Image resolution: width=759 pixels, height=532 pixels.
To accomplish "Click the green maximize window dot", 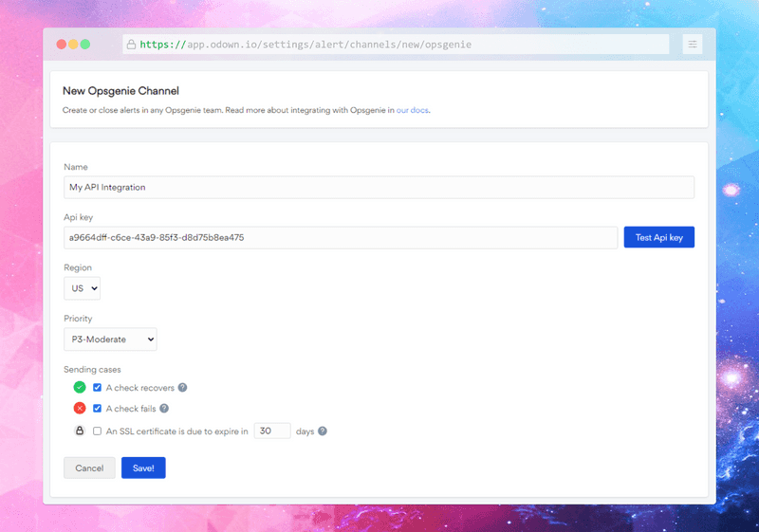I will 85,45.
